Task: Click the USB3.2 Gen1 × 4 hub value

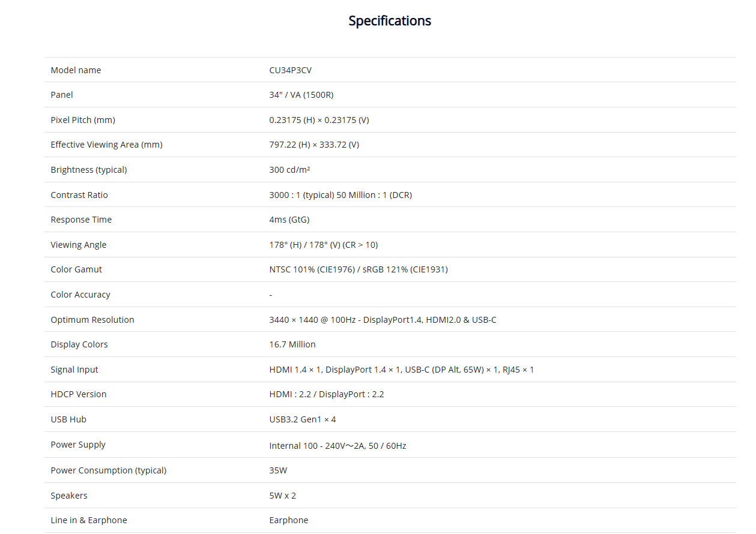Action: tap(303, 419)
